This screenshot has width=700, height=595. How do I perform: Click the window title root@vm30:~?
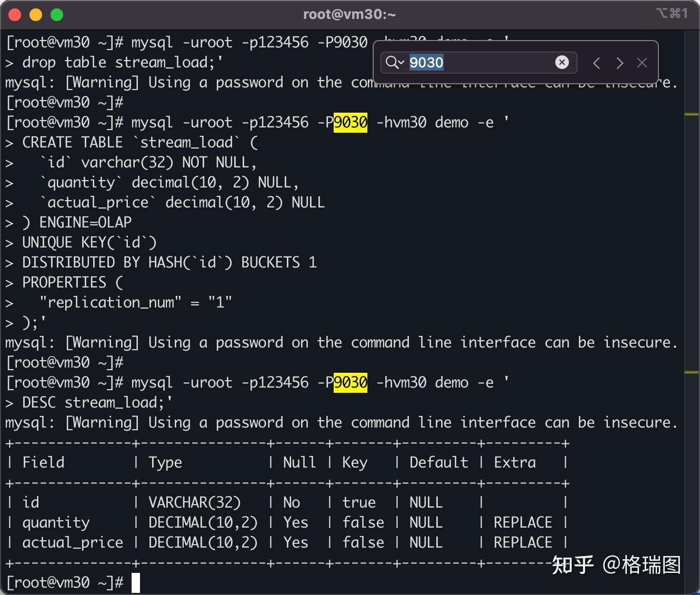(x=349, y=14)
